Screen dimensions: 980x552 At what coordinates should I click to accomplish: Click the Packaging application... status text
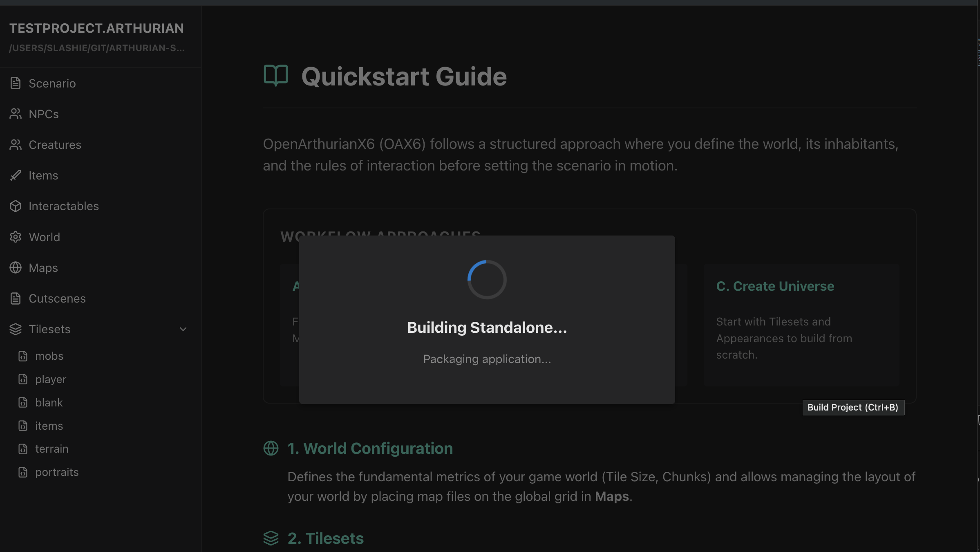[487, 359]
